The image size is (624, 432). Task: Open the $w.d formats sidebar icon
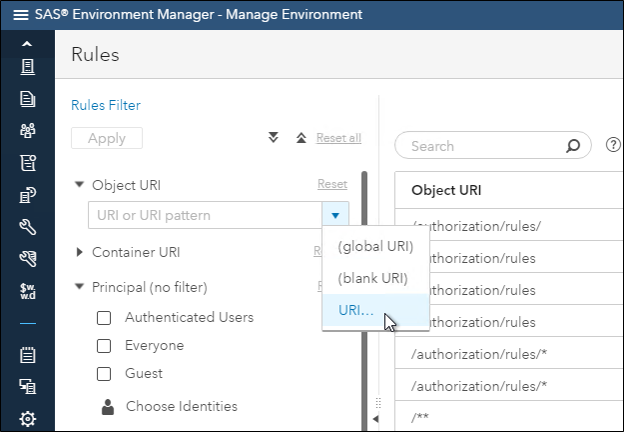click(x=28, y=290)
